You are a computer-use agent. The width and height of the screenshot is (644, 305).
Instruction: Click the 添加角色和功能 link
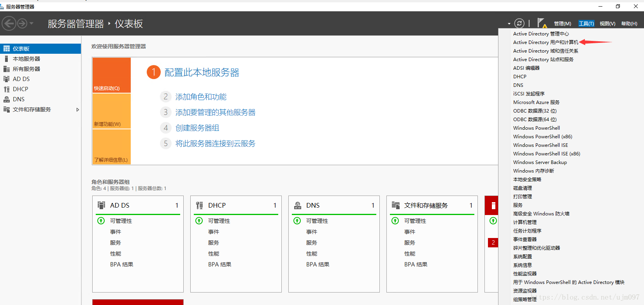(201, 97)
